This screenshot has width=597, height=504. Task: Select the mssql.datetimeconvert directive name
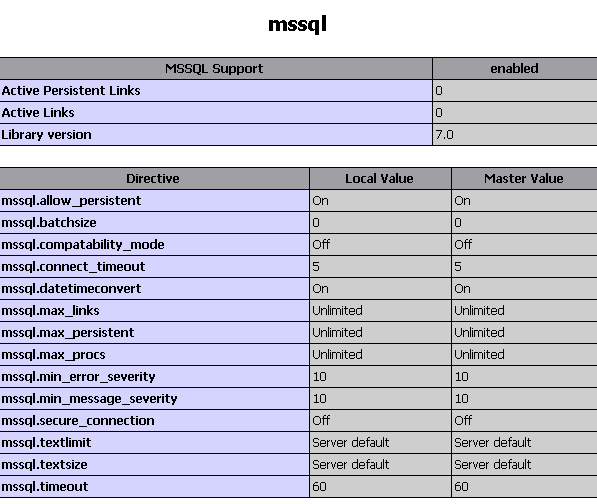click(x=71, y=289)
